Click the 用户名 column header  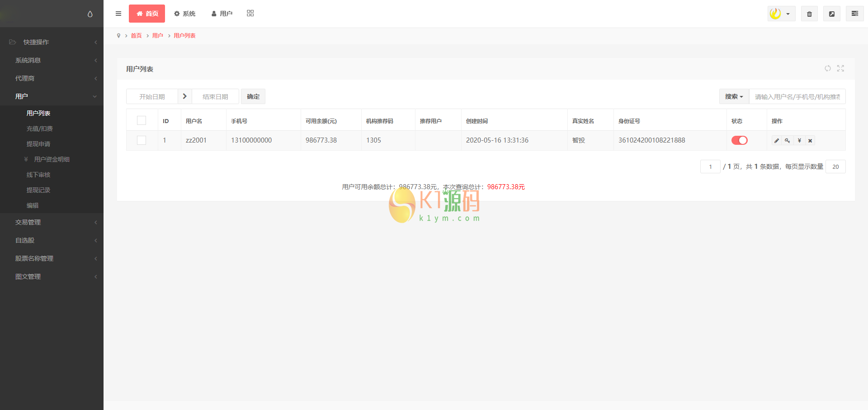tap(194, 121)
